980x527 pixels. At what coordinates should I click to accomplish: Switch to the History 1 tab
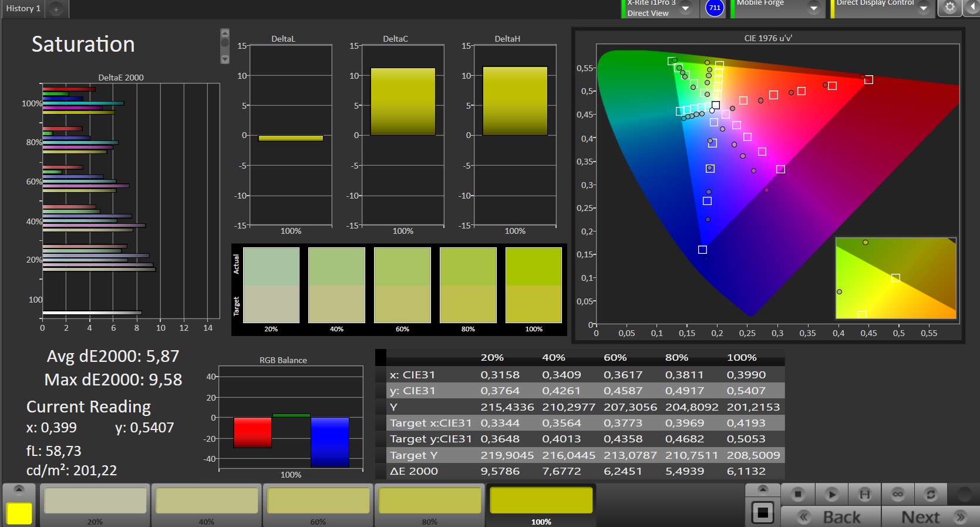coord(23,8)
